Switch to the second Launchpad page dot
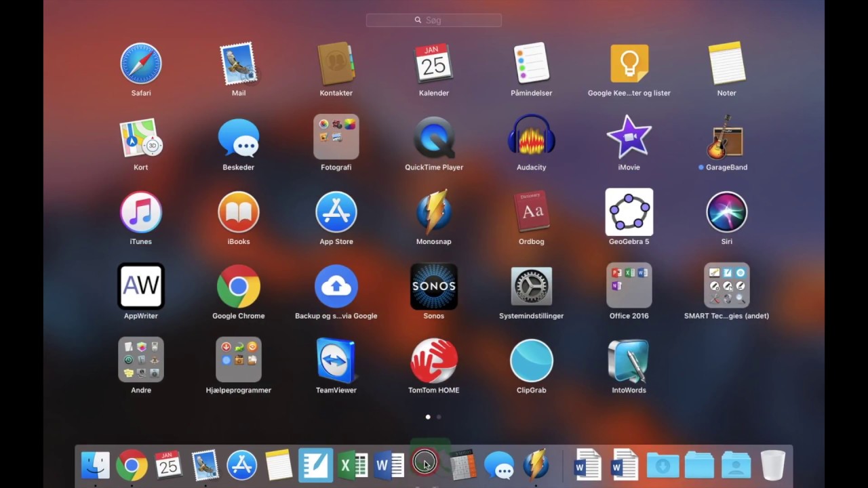 [x=439, y=417]
